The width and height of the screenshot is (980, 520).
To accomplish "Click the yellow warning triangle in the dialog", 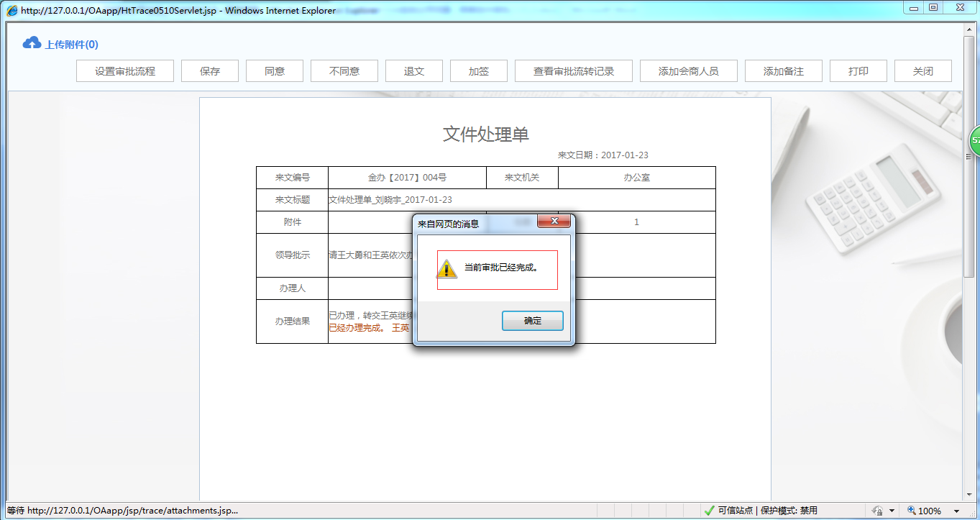I will coord(447,270).
